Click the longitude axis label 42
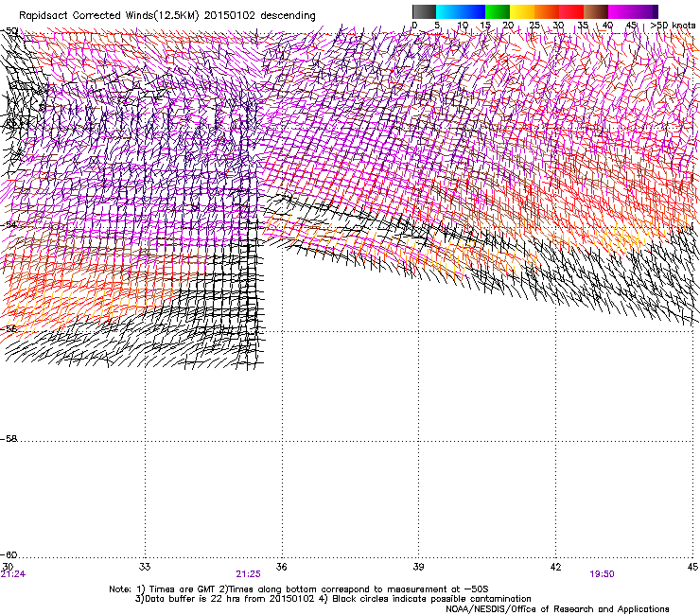700x615 pixels. click(555, 567)
